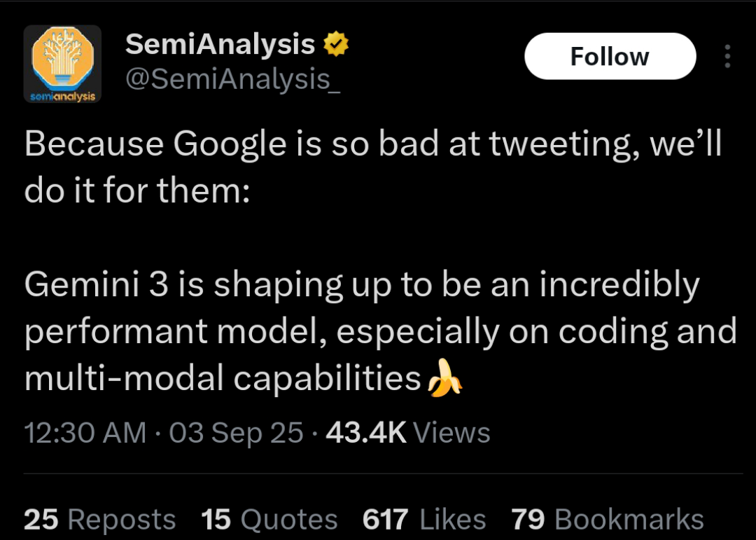Image resolution: width=756 pixels, height=540 pixels.
Task: Click the 03 Sep 25 date
Action: click(237, 432)
